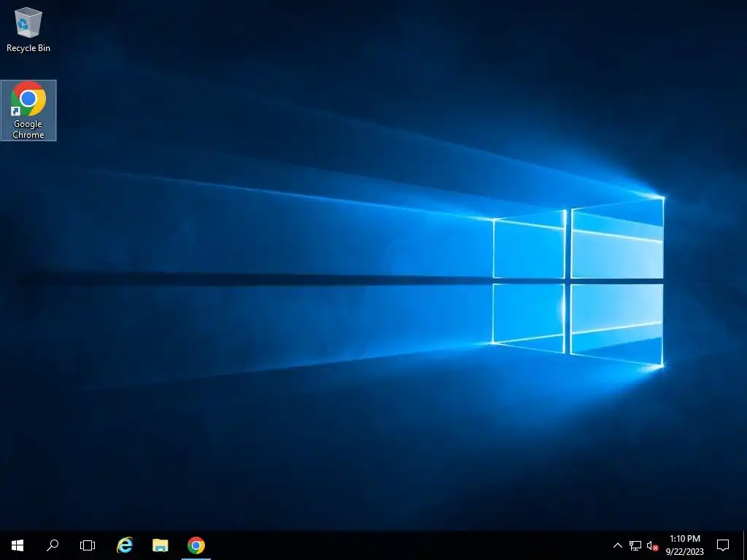Show hidden system tray icons
The height and width of the screenshot is (560, 747).
click(617, 545)
